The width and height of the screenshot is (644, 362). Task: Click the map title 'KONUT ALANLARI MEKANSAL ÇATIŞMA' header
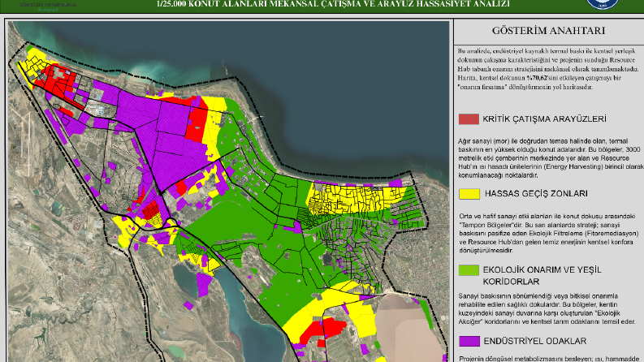(x=333, y=4)
